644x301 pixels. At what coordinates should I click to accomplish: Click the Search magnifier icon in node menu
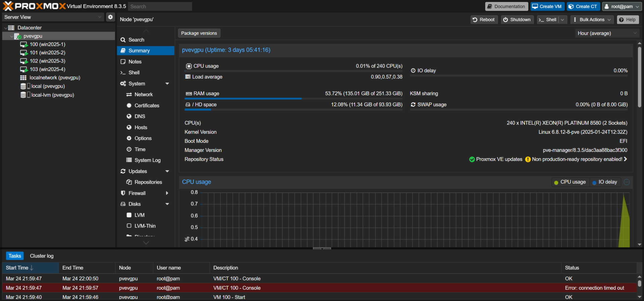point(123,40)
